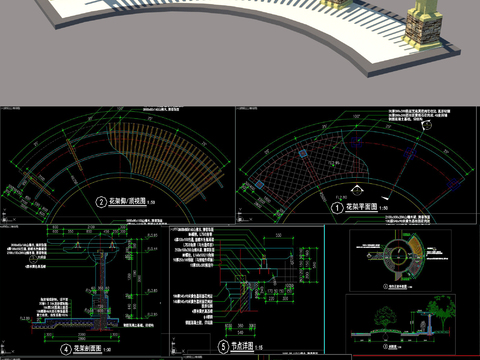Select the circled number 5 detail marker
The width and height of the screenshot is (480, 360).
pyautogui.click(x=223, y=347)
